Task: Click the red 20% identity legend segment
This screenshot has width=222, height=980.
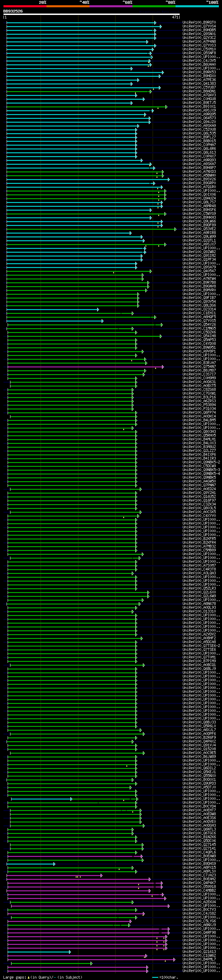Action: [25, 6]
